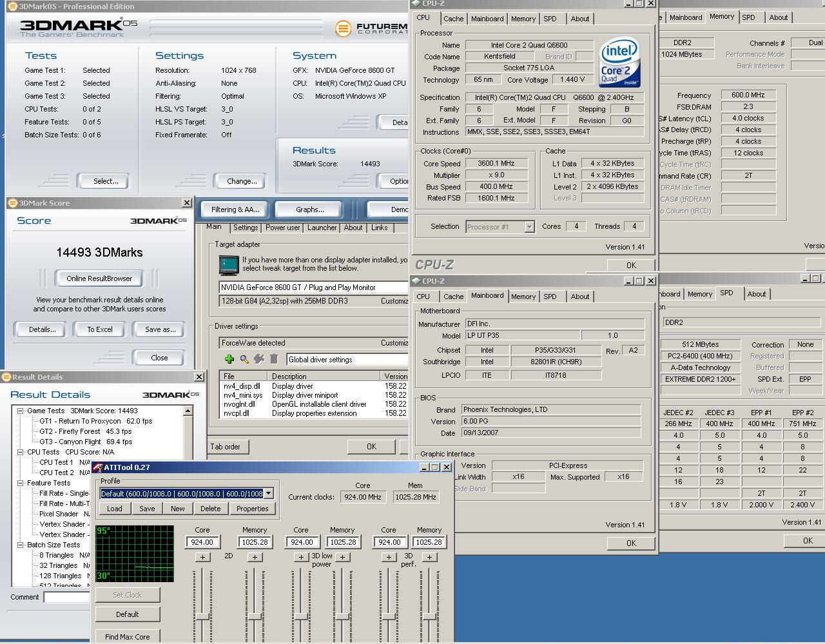Click the plus button under 3D low power Memory
The width and height of the screenshot is (825, 644).
coord(342,557)
